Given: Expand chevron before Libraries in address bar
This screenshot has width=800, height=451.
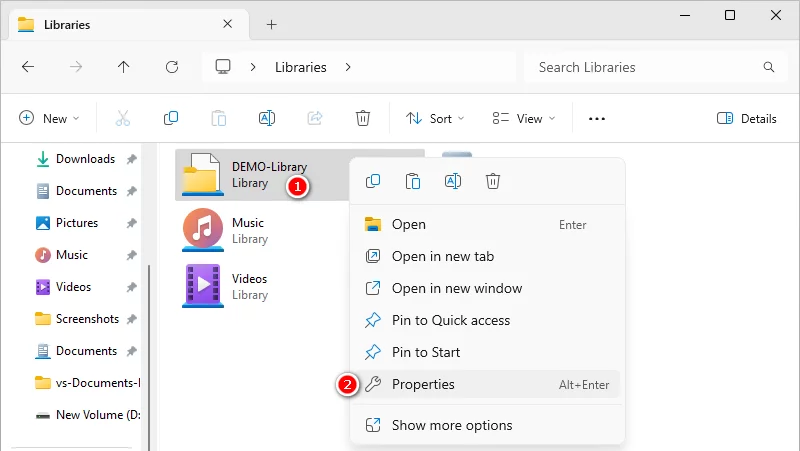Looking at the screenshot, I should pos(253,67).
